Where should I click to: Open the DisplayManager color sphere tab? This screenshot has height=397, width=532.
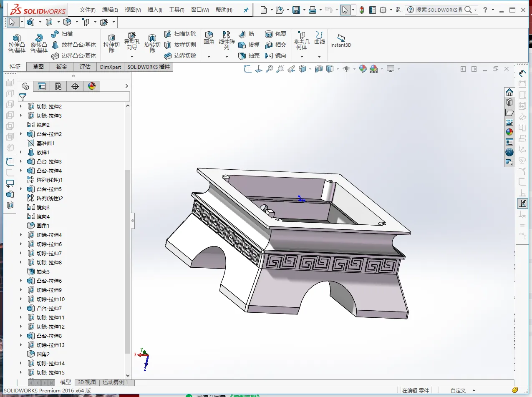tap(92, 86)
